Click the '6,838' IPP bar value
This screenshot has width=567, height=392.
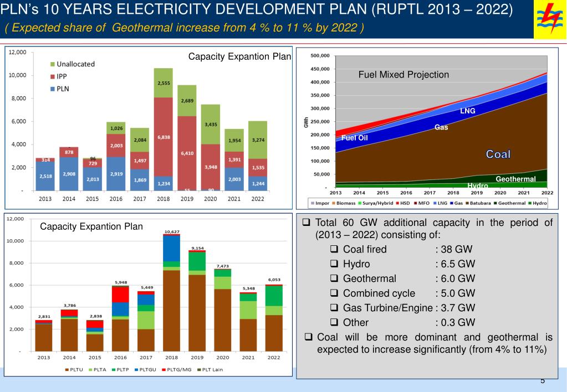(x=164, y=137)
